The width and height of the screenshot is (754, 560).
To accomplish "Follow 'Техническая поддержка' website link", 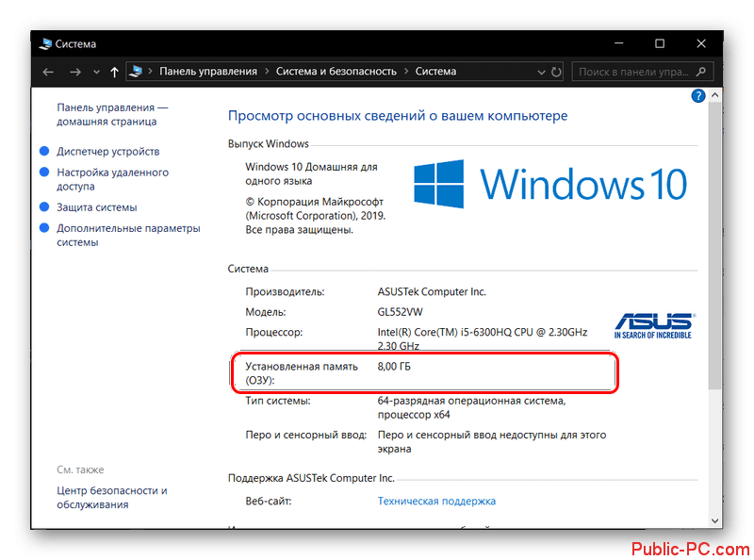I will point(436,501).
